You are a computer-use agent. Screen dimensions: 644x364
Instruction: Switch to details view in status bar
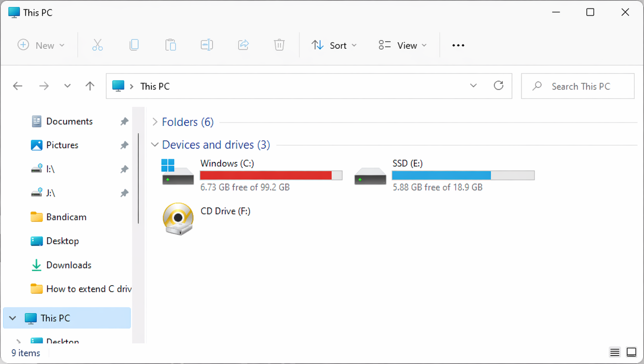click(x=615, y=352)
